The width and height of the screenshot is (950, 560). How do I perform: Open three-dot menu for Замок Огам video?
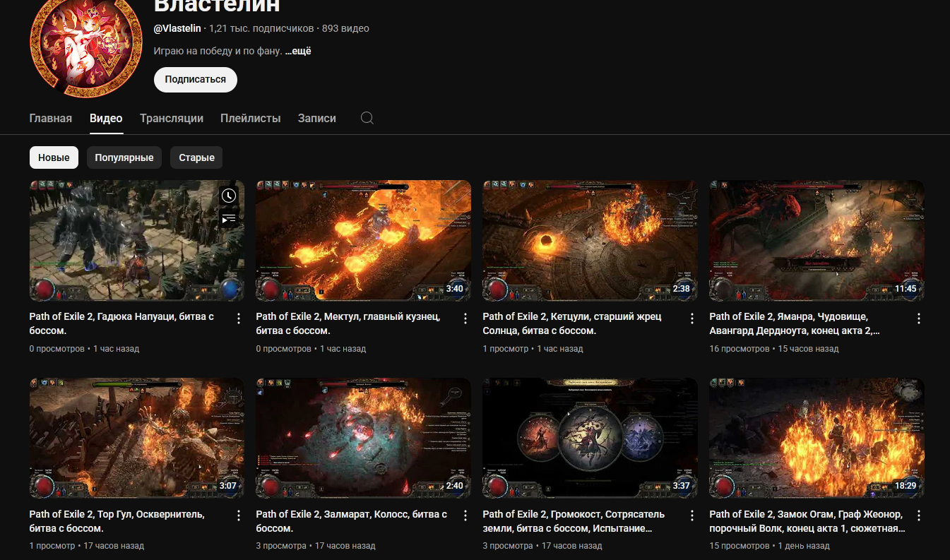pos(919,516)
